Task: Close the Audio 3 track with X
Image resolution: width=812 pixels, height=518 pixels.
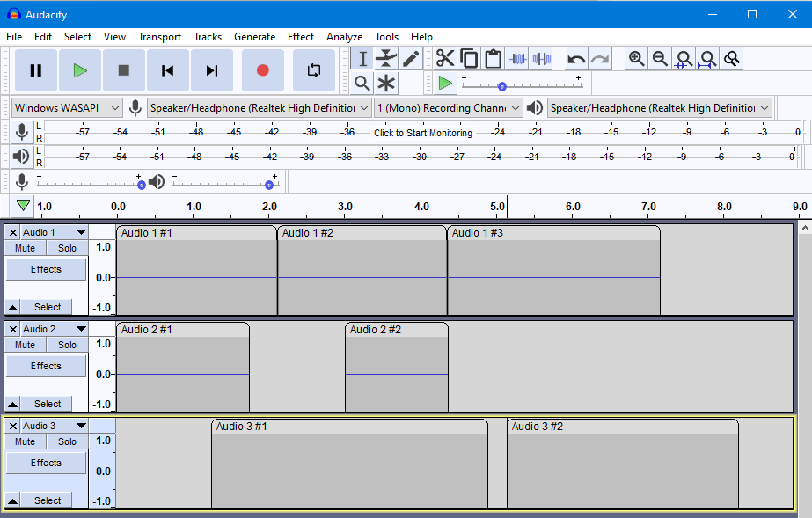Action: (13, 427)
